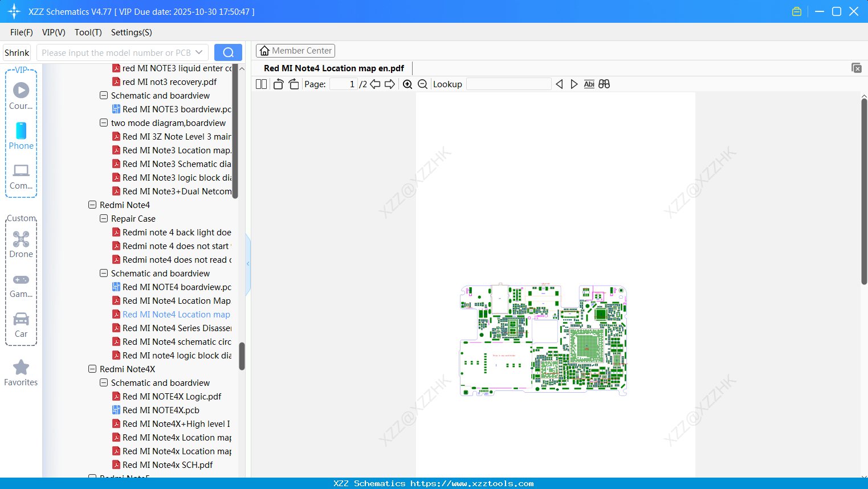Close the document tab panel icon
The width and height of the screenshot is (868, 489).
(x=857, y=68)
